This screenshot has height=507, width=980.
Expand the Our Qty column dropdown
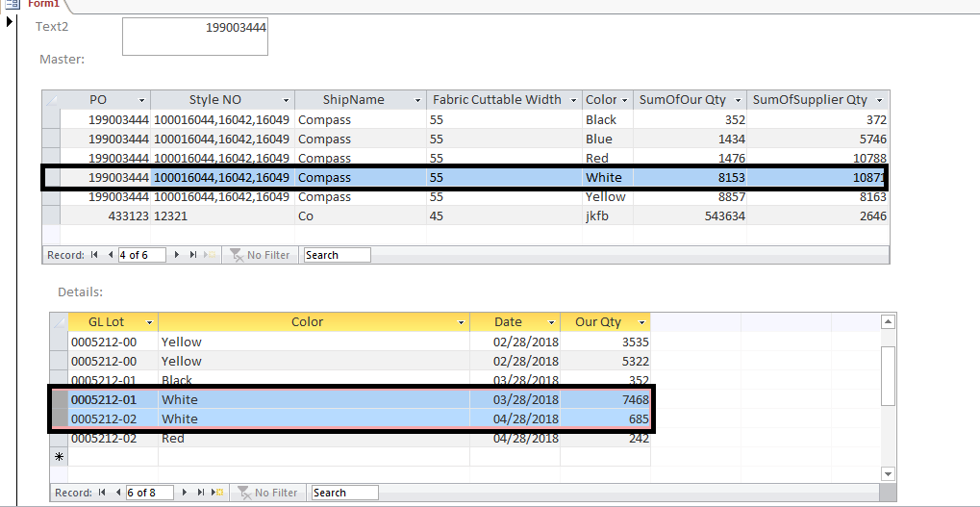(641, 322)
